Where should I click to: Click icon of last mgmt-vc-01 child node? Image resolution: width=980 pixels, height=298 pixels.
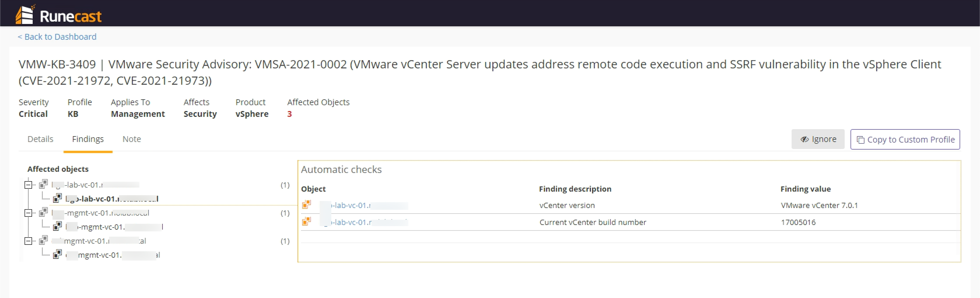pyautogui.click(x=57, y=254)
